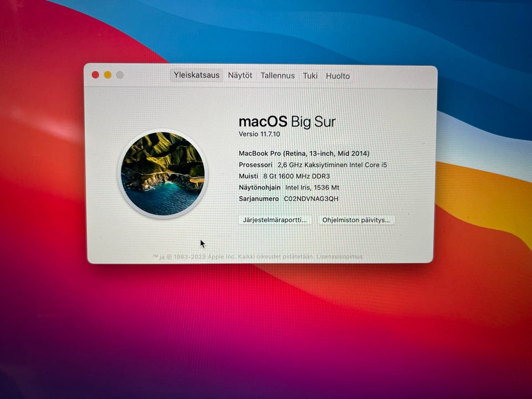The height and width of the screenshot is (399, 532).
Task: Open the Tallennus tab
Action: (x=278, y=76)
